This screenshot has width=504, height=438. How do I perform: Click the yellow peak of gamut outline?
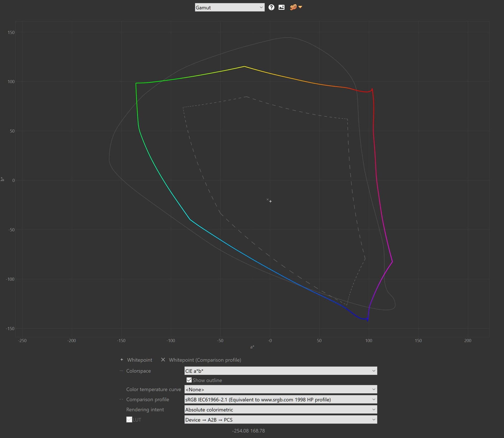[x=244, y=66]
